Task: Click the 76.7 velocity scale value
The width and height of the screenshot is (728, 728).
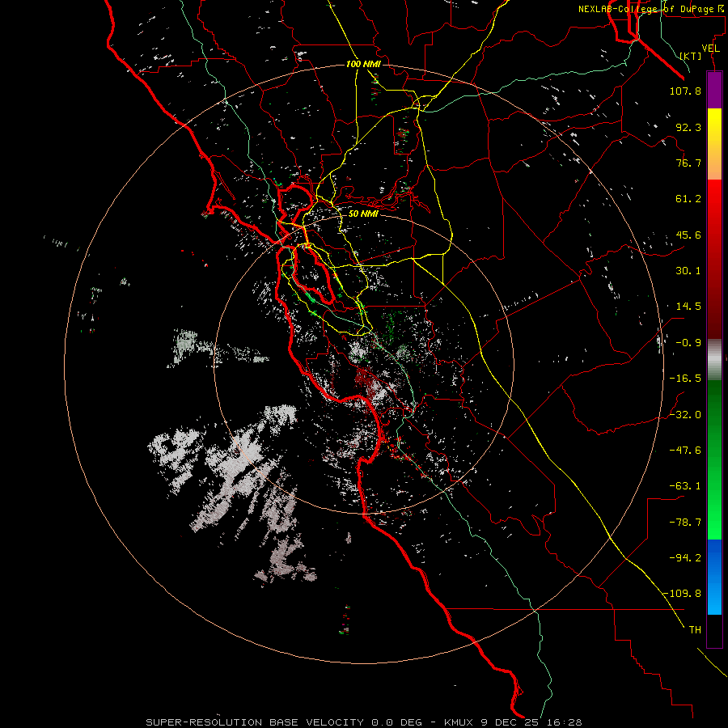Action: (x=688, y=163)
